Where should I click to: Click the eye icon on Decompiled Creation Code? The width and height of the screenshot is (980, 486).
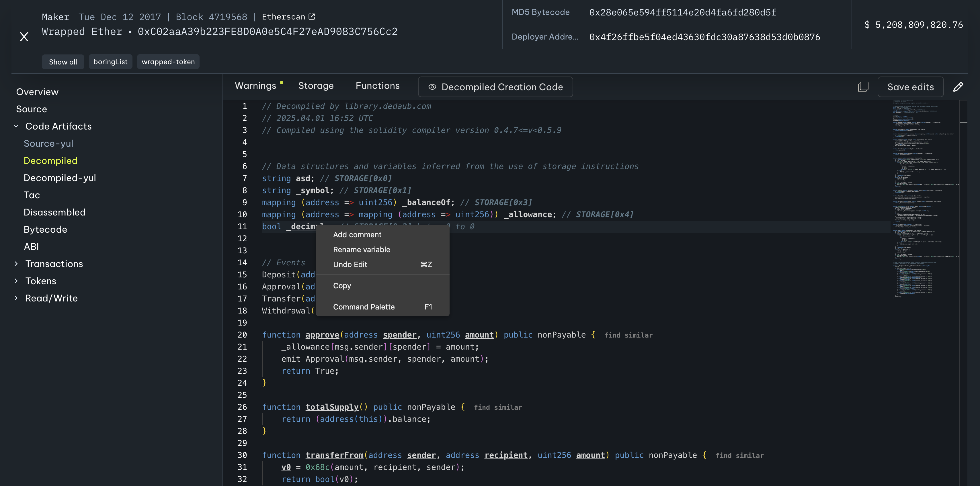pos(432,87)
